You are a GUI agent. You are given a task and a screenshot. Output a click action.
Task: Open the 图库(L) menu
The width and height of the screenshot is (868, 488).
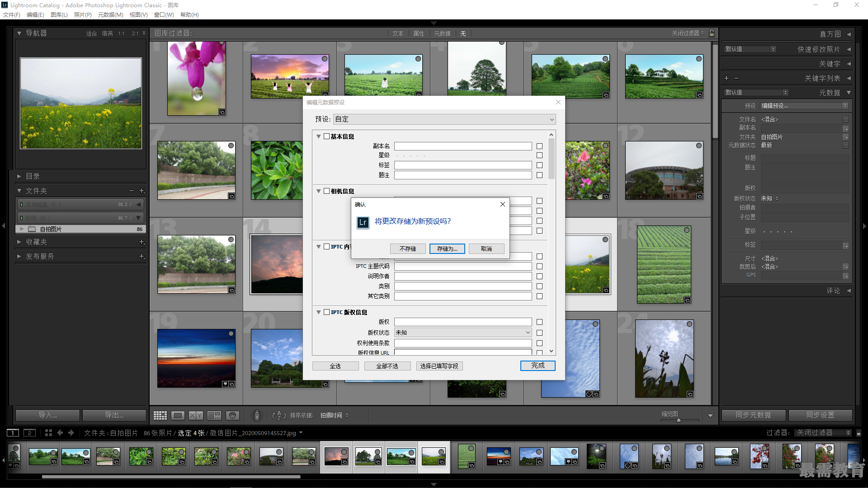(59, 14)
